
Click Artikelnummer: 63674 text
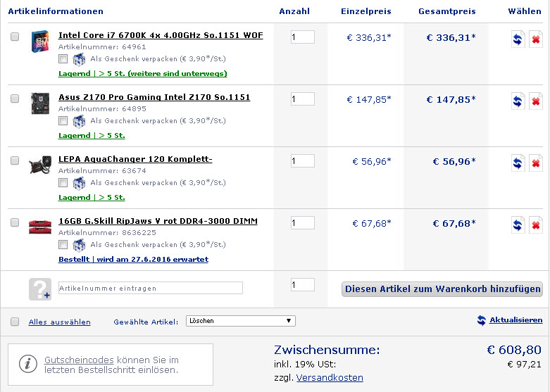102,171
